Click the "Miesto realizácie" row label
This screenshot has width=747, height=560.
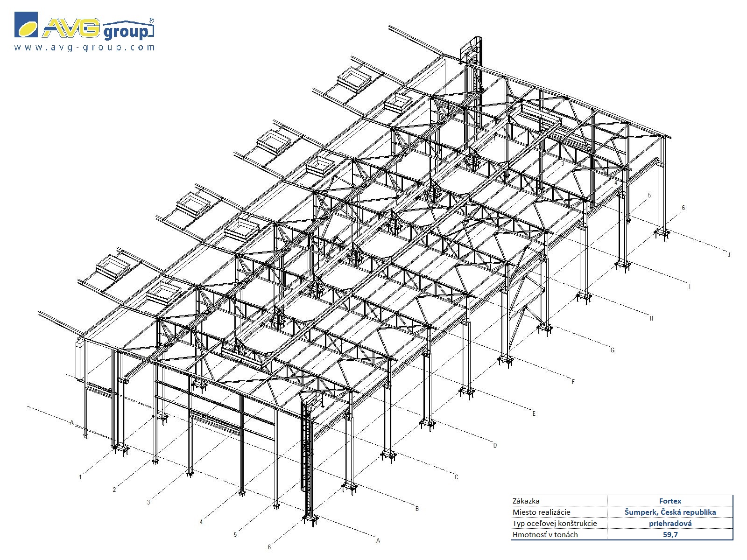541,512
